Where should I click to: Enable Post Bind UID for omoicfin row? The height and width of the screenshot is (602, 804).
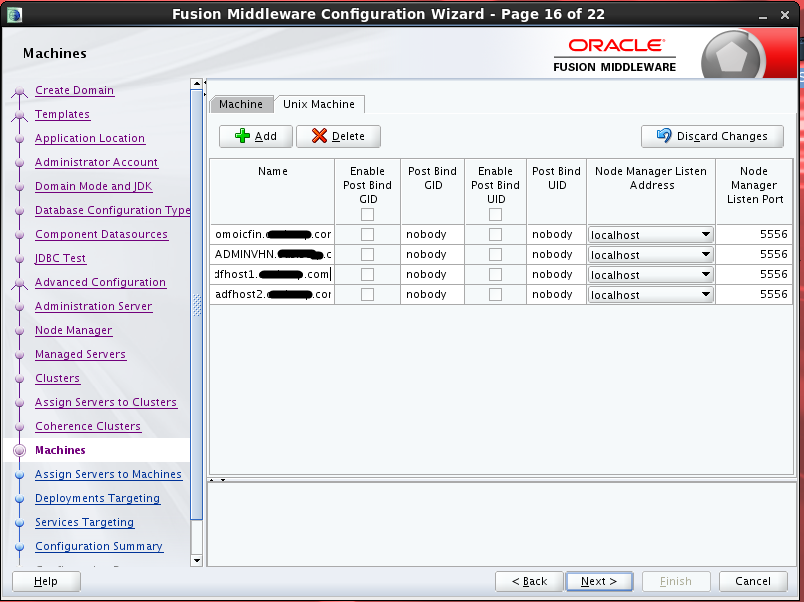495,234
